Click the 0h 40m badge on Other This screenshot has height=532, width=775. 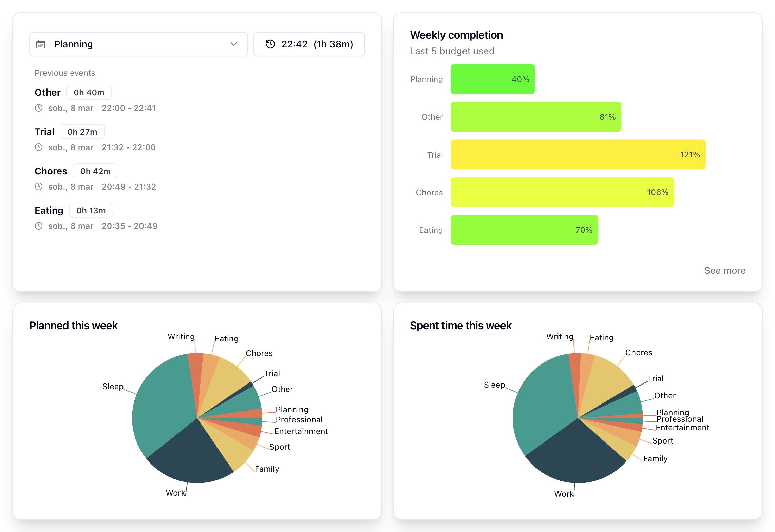[89, 92]
